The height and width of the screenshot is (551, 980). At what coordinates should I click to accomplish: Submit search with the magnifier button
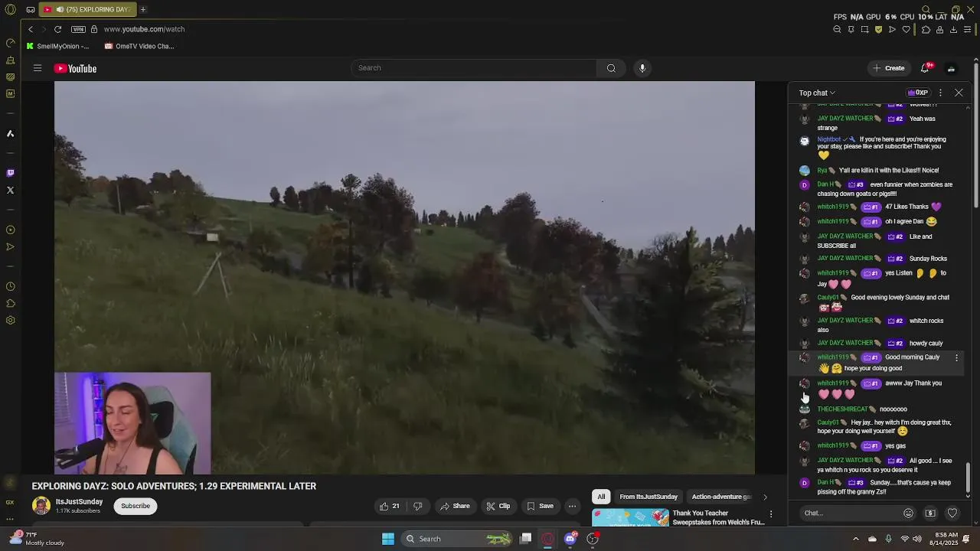(x=611, y=68)
